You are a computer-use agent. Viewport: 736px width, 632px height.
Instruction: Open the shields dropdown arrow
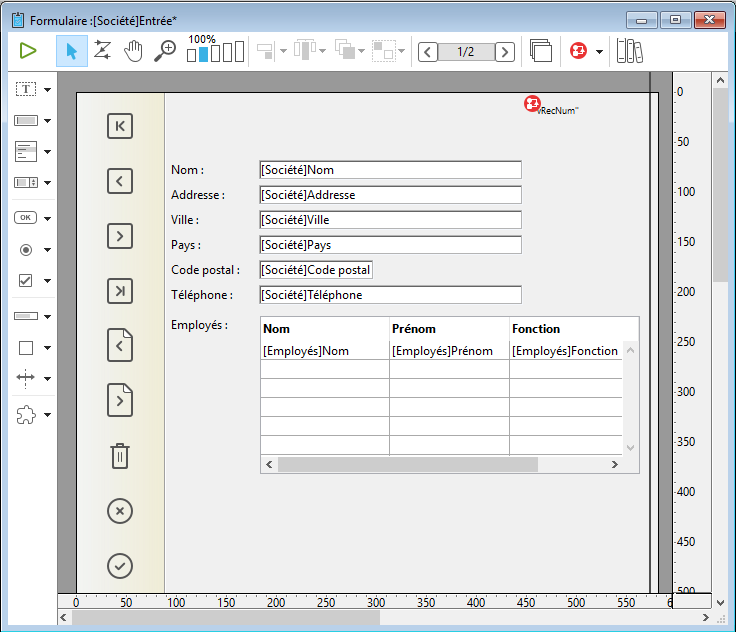click(599, 51)
